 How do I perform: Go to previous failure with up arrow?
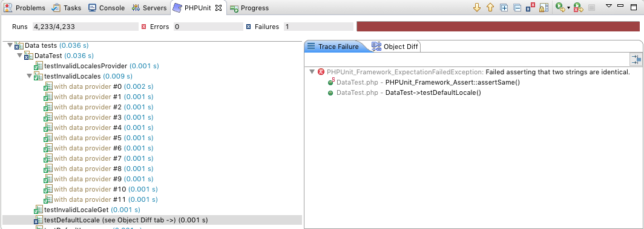490,7
